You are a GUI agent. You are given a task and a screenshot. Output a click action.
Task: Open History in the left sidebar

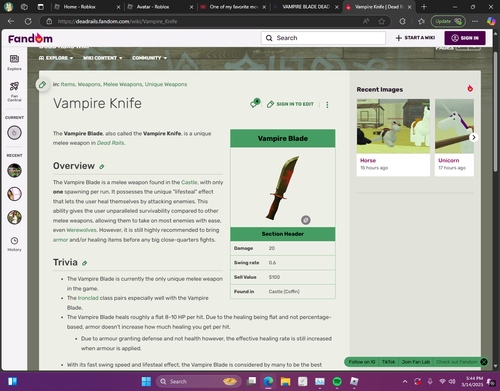14,244
